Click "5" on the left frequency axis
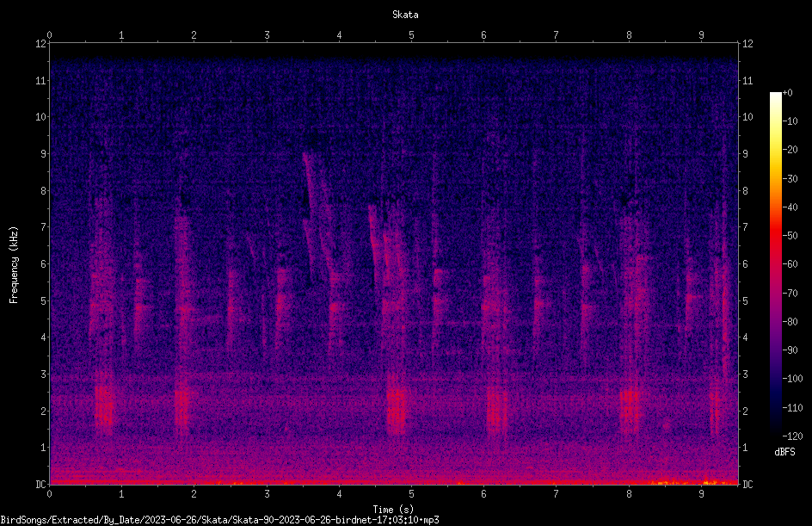812x526 pixels. click(43, 301)
